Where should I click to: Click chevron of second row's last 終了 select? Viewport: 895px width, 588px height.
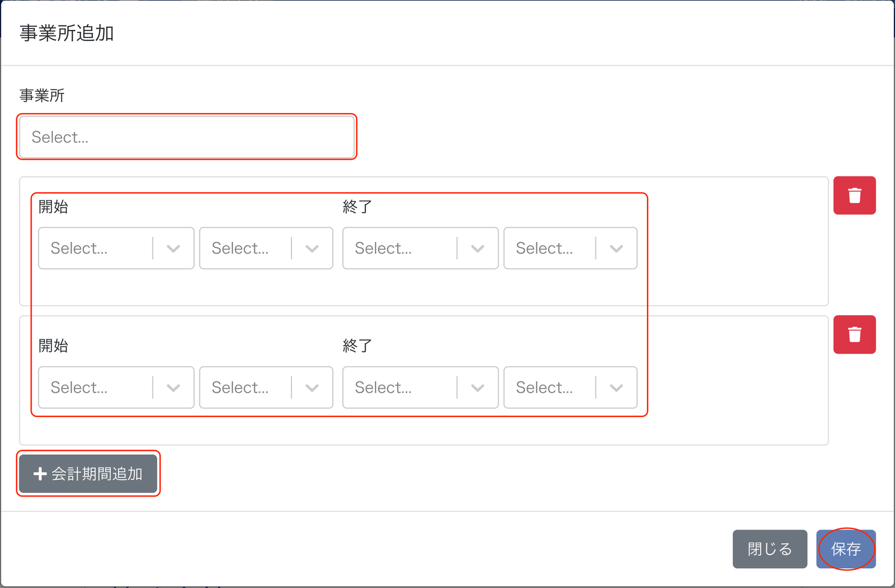click(616, 388)
